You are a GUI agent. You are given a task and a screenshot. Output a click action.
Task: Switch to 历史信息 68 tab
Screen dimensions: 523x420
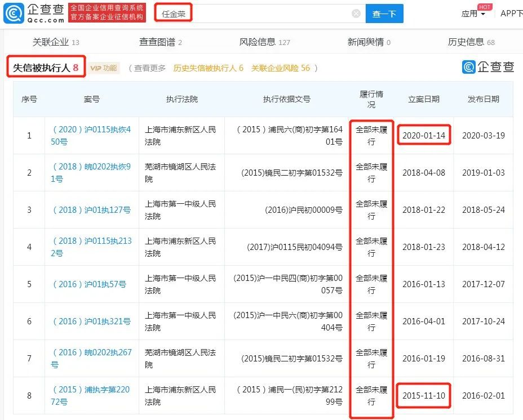pos(471,42)
